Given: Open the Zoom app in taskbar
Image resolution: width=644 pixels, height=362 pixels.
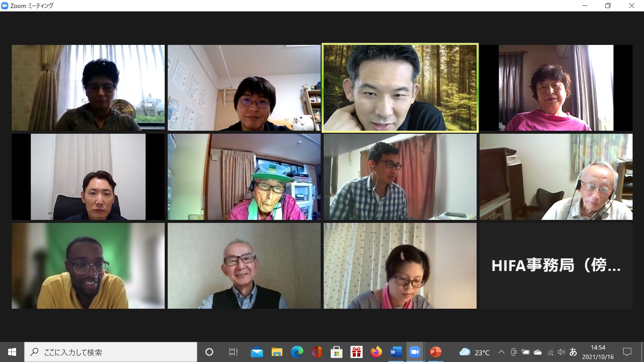Looking at the screenshot, I should pyautogui.click(x=415, y=352).
